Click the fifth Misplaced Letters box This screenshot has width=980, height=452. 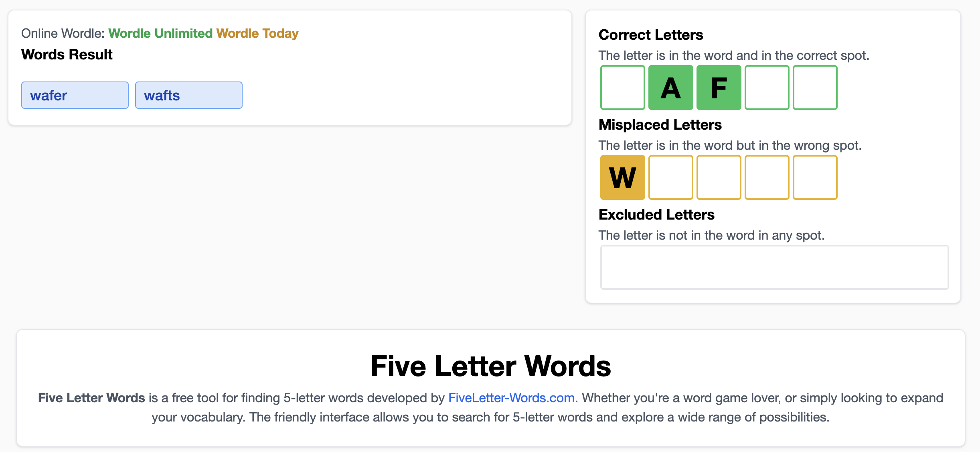click(x=815, y=177)
